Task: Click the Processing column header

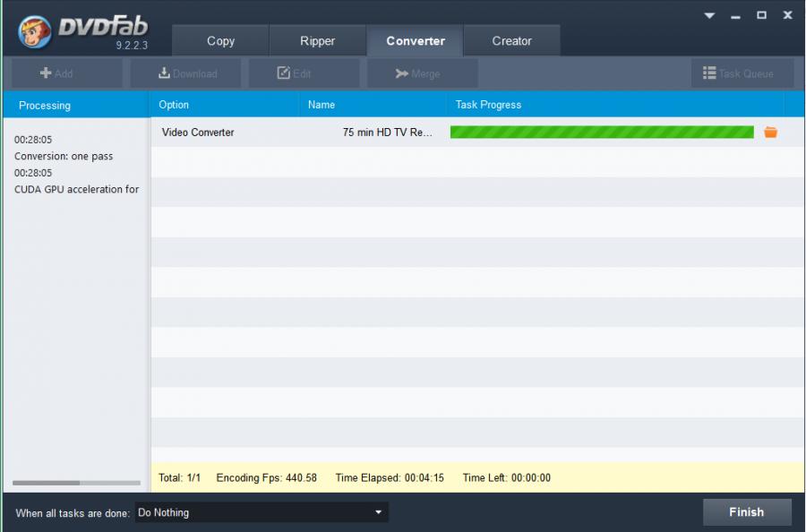Action: pos(77,105)
